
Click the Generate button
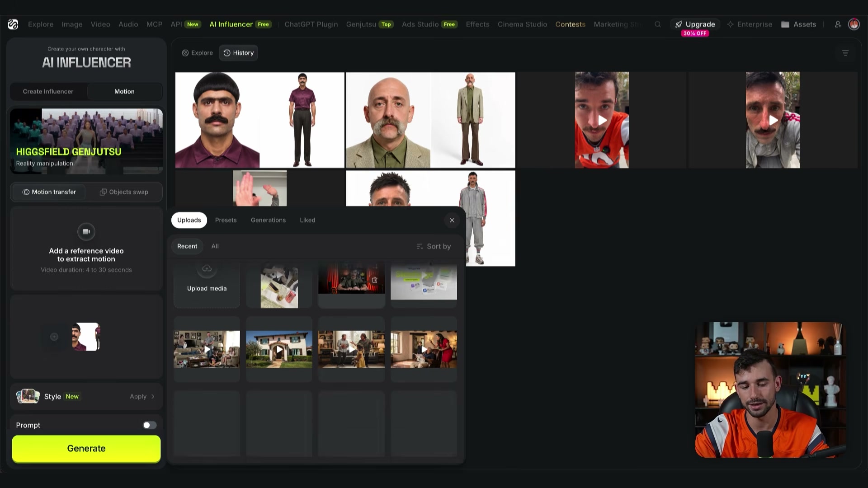pos(86,449)
